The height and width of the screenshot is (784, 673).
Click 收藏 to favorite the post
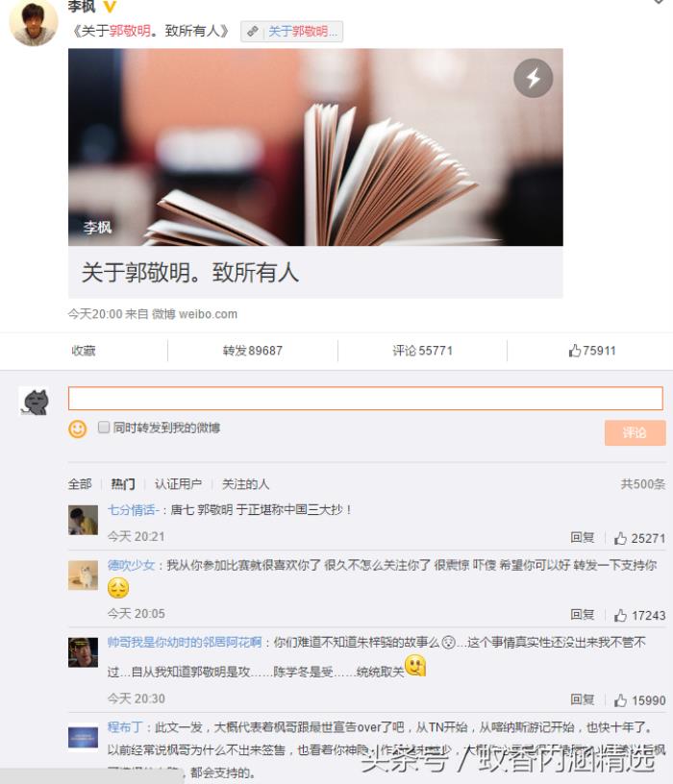click(84, 351)
